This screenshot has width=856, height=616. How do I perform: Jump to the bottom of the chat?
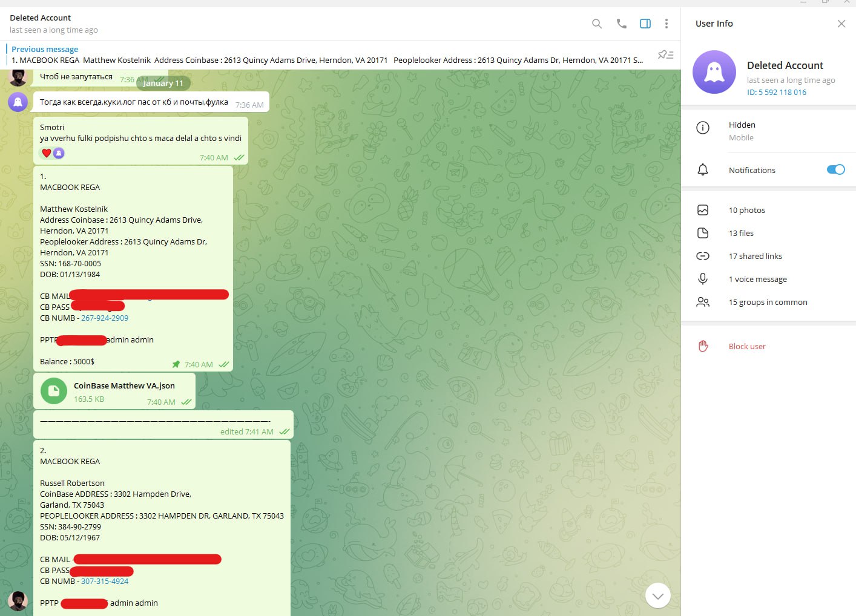coord(658,596)
